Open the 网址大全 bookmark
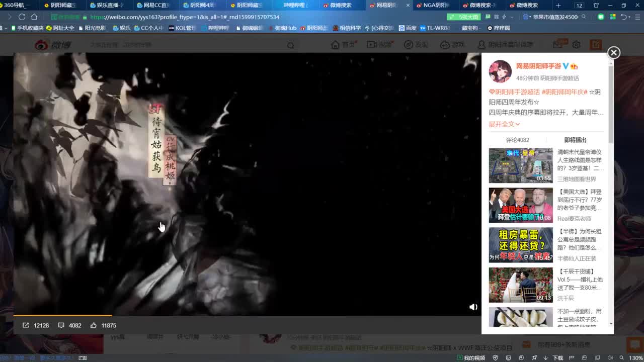 60,28
